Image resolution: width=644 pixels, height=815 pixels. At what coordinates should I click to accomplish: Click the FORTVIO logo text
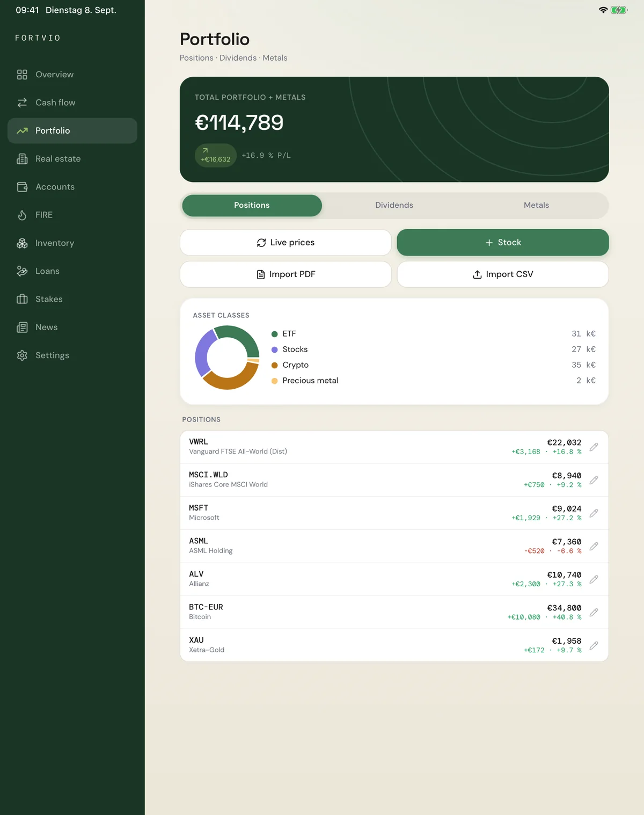point(38,38)
